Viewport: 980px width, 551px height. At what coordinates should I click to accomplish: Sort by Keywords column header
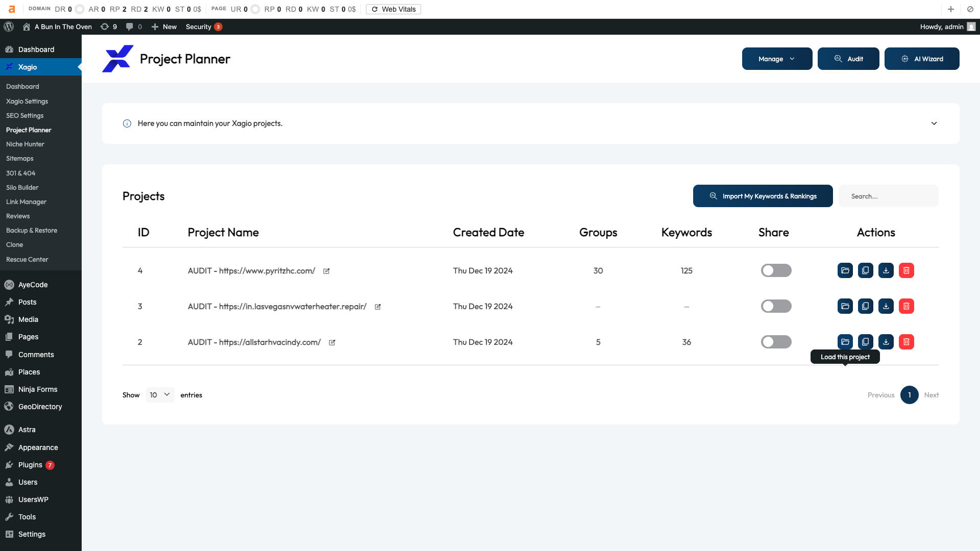pos(687,232)
